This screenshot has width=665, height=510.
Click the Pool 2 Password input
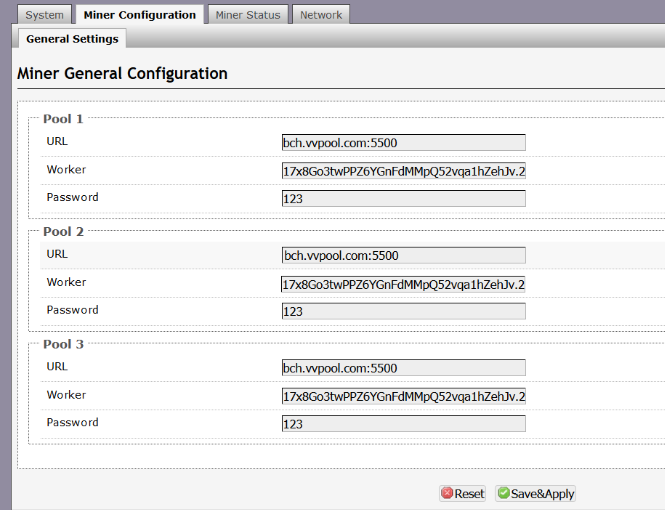403,312
